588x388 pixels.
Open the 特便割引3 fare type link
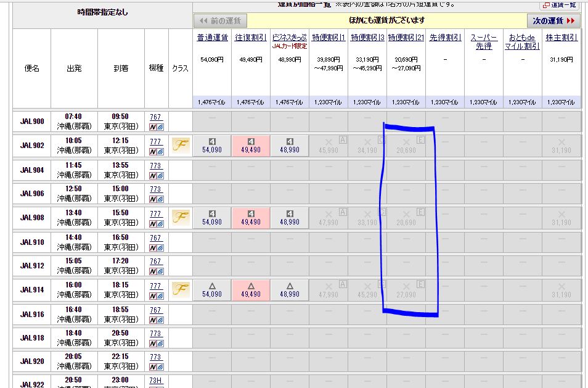coord(367,38)
